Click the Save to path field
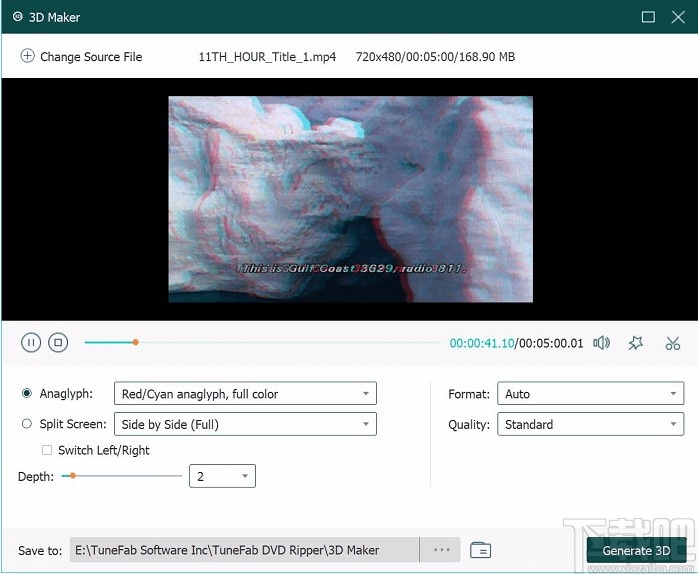 pyautogui.click(x=244, y=550)
